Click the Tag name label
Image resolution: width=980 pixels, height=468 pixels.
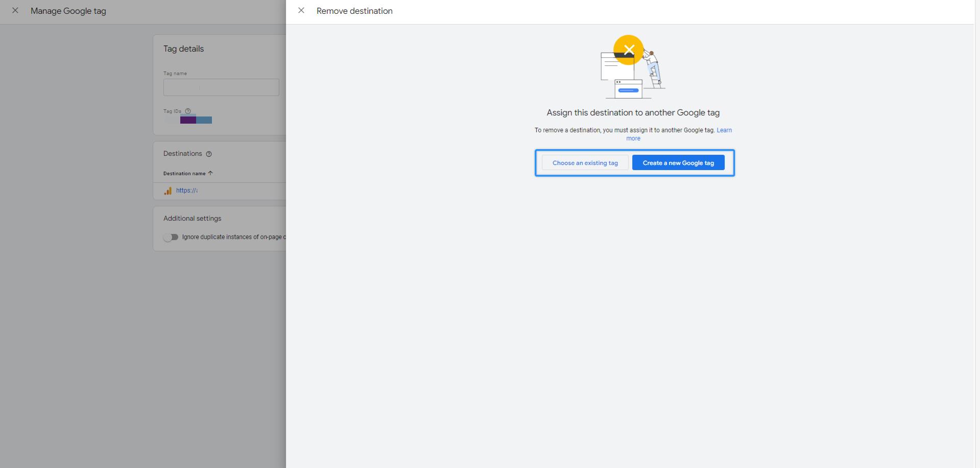coord(175,74)
